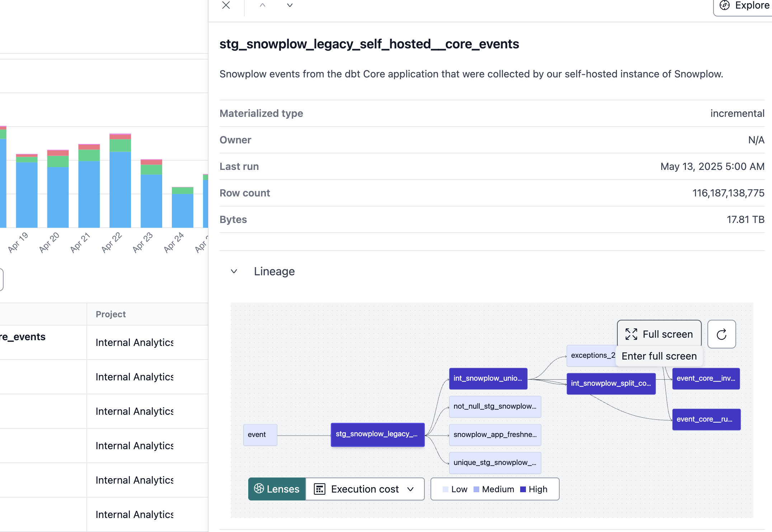Select the int_snowplow_split_co node

pyautogui.click(x=611, y=384)
